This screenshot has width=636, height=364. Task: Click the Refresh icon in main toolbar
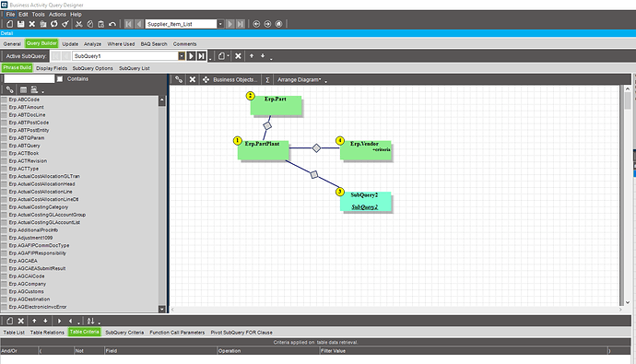pos(54,24)
